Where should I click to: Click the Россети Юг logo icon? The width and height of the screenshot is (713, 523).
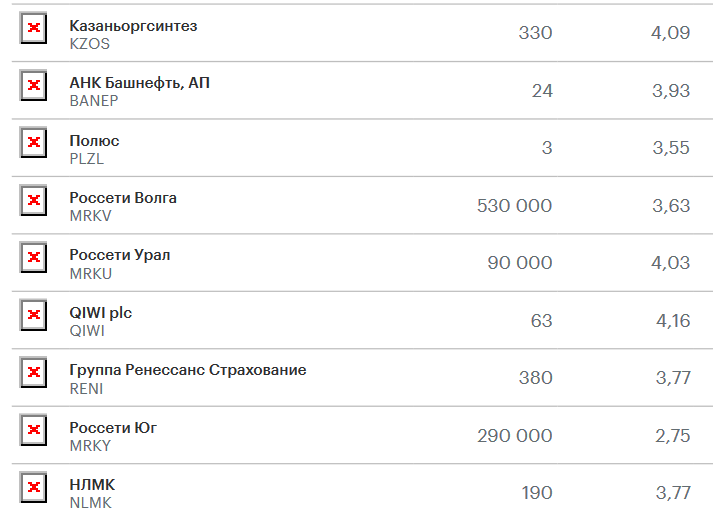tap(33, 430)
